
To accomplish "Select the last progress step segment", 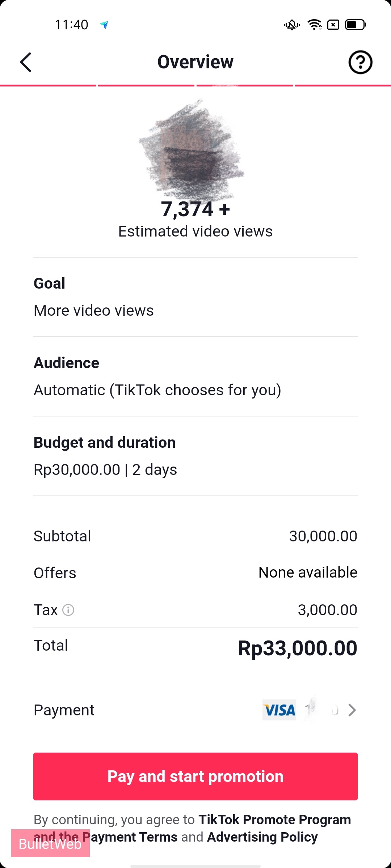I will [342, 86].
